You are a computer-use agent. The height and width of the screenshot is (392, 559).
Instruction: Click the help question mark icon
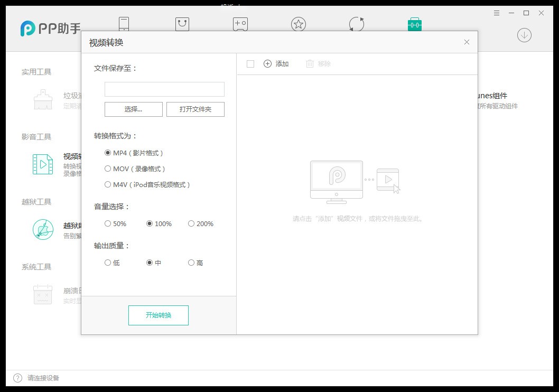click(17, 378)
